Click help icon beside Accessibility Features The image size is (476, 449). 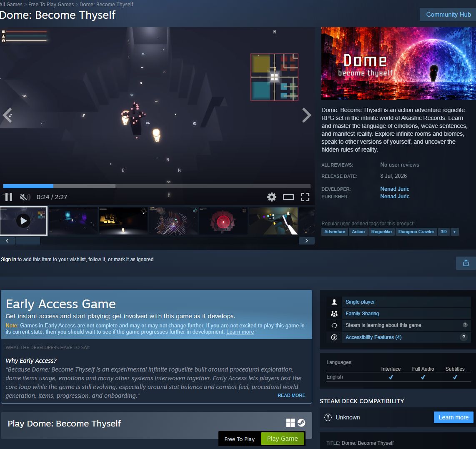tap(463, 337)
